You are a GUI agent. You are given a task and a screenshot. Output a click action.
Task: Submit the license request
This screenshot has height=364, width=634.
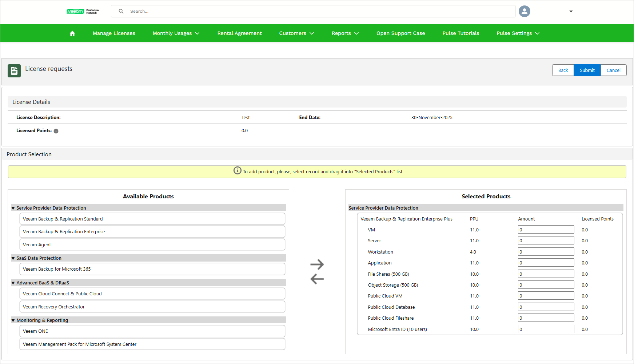coord(587,70)
